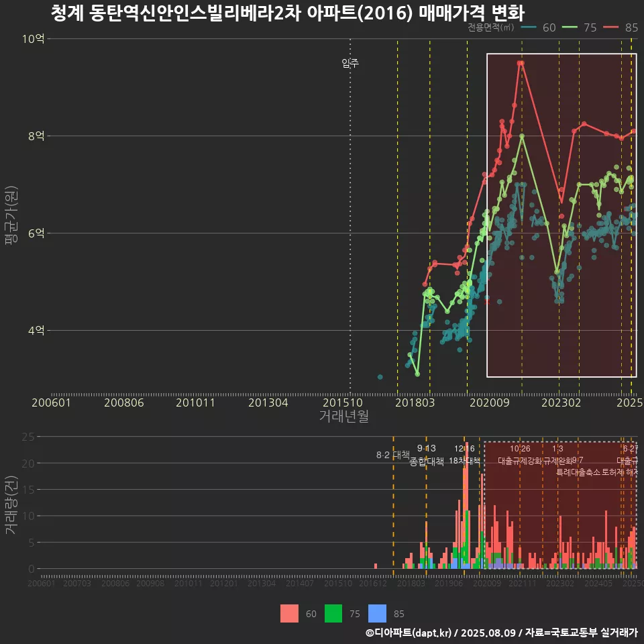The image size is (644, 644).
Task: Click the first small volume bar near 201612
Action: click(376, 566)
